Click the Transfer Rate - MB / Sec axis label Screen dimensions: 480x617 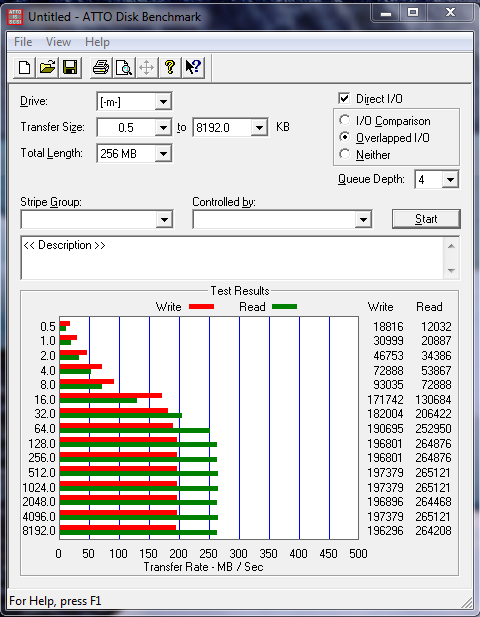click(203, 567)
